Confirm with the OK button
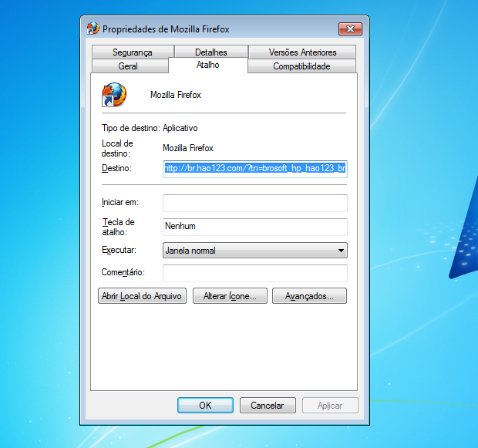Screen dimensions: 478x448 tap(206, 406)
